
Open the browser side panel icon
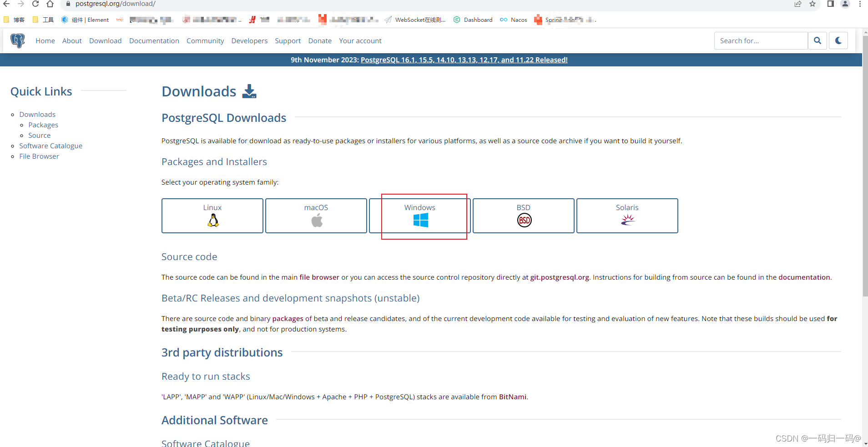(831, 4)
